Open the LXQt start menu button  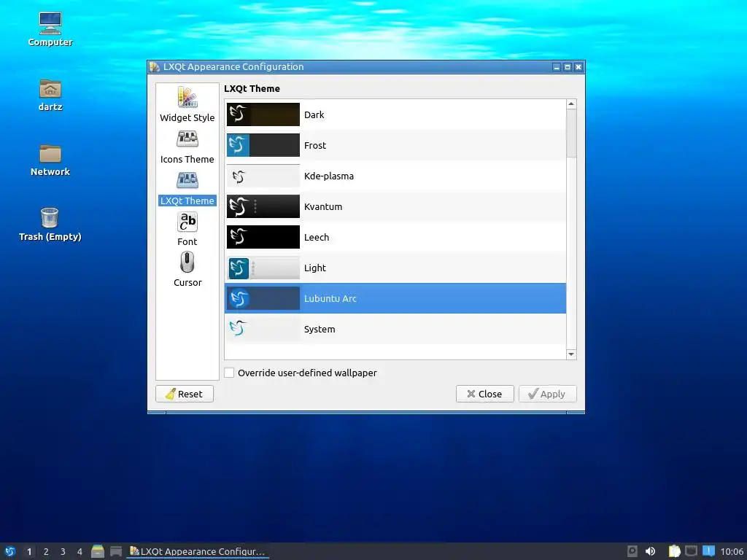[x=10, y=551]
